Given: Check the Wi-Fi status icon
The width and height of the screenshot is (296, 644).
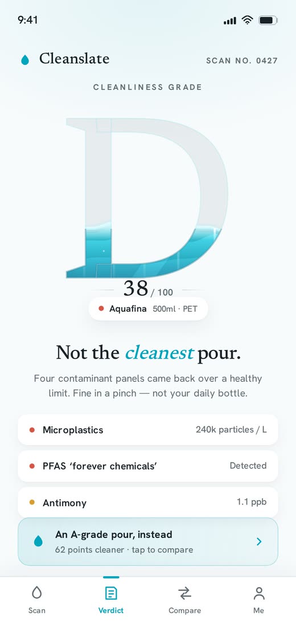Looking at the screenshot, I should point(247,20).
